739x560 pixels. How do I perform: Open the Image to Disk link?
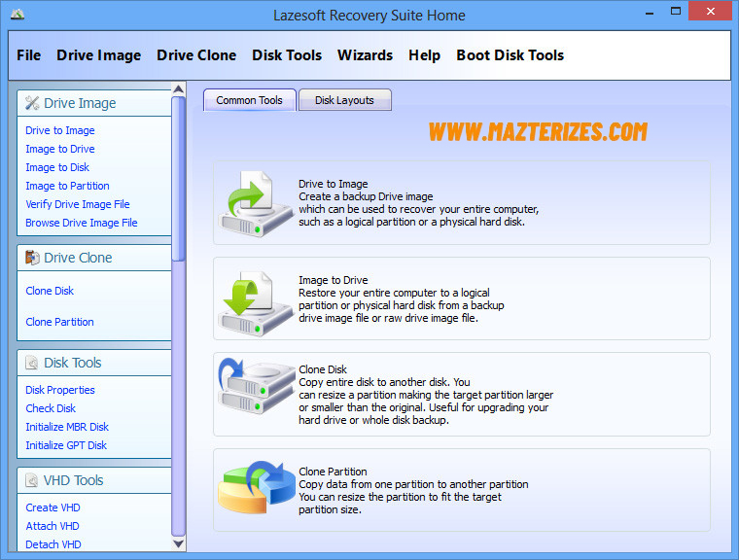(x=57, y=167)
